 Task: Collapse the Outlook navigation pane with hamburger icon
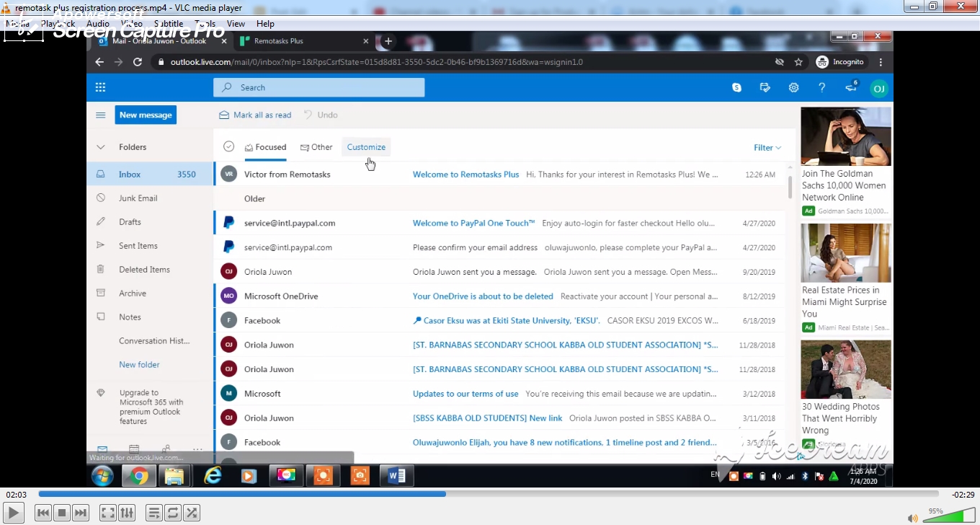[x=100, y=115]
